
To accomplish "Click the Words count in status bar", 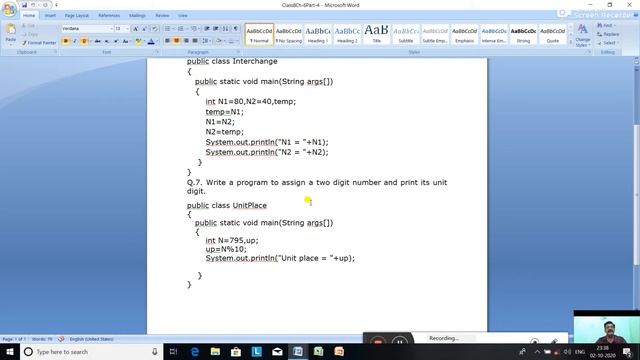I will (42, 339).
